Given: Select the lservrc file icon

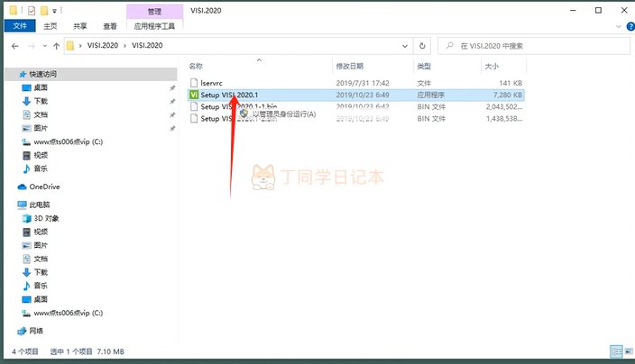Looking at the screenshot, I should [x=194, y=82].
